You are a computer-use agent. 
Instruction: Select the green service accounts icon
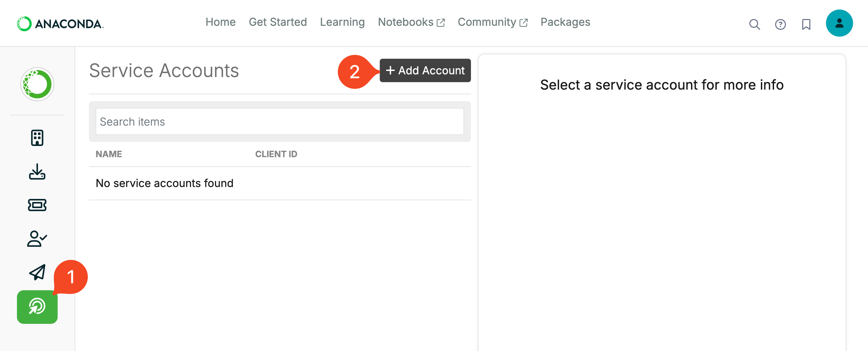[x=37, y=307]
